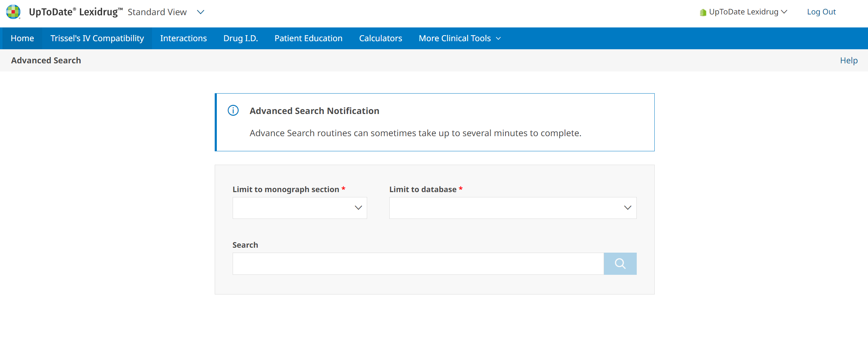Open the Help link
The width and height of the screenshot is (868, 342).
click(849, 61)
